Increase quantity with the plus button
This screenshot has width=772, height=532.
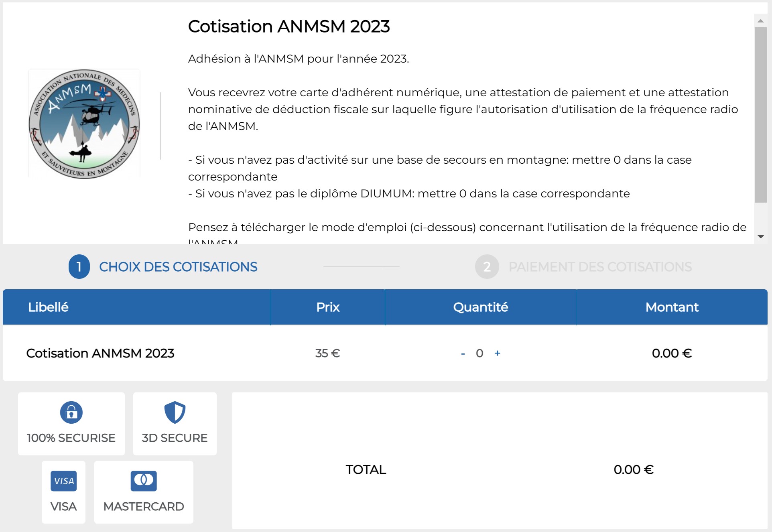[498, 353]
